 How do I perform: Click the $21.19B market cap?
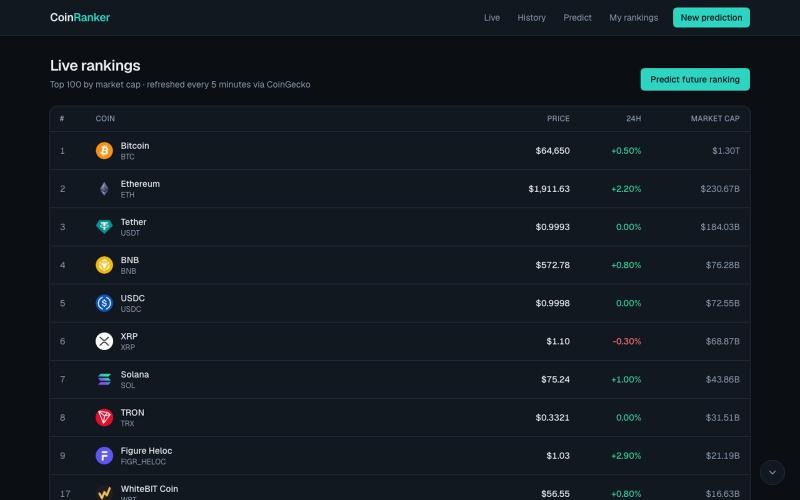point(722,456)
